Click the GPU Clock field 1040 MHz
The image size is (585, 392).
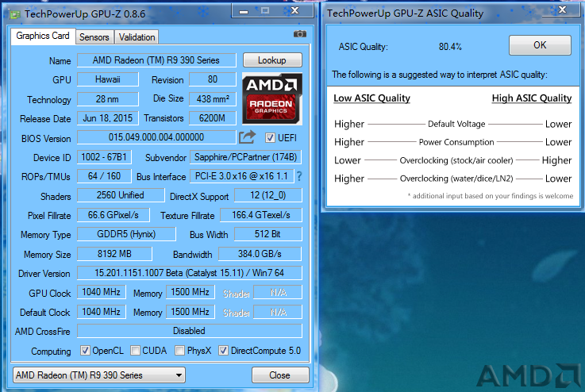[101, 292]
